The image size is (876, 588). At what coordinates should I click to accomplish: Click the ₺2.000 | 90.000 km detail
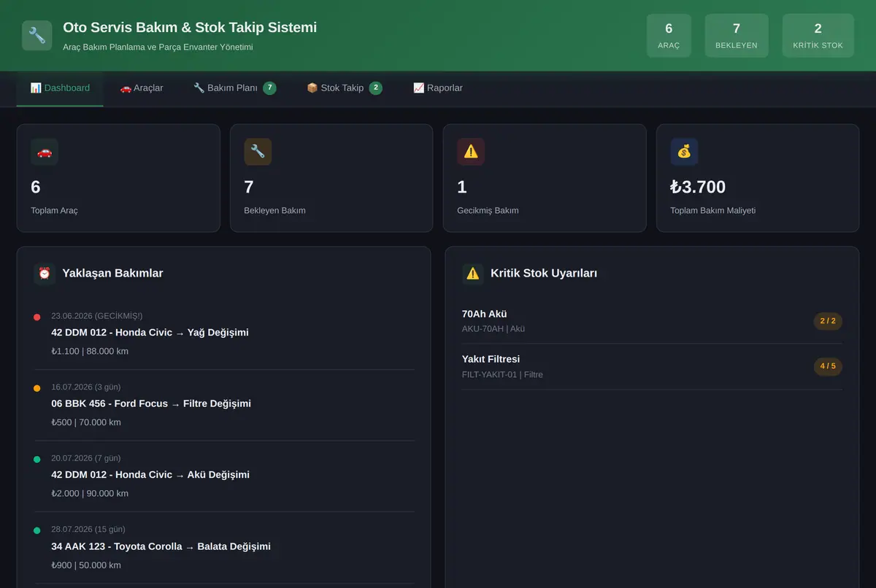click(90, 494)
